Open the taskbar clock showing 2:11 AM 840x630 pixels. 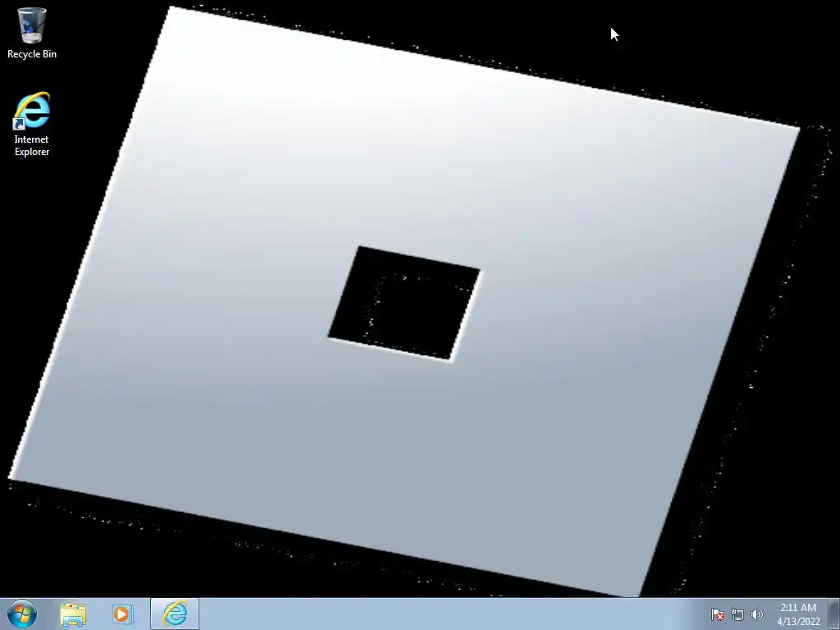point(798,614)
